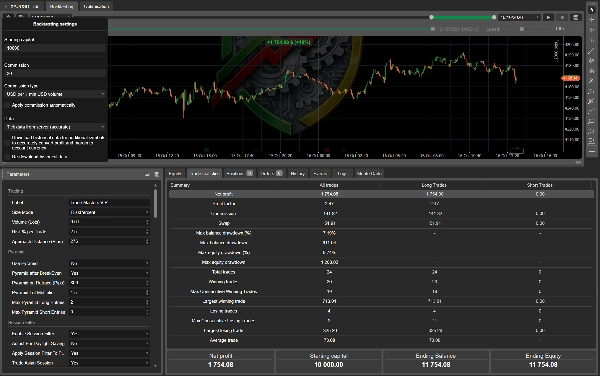
Task: Select the Largest winning trade row
Action: (x=382, y=301)
